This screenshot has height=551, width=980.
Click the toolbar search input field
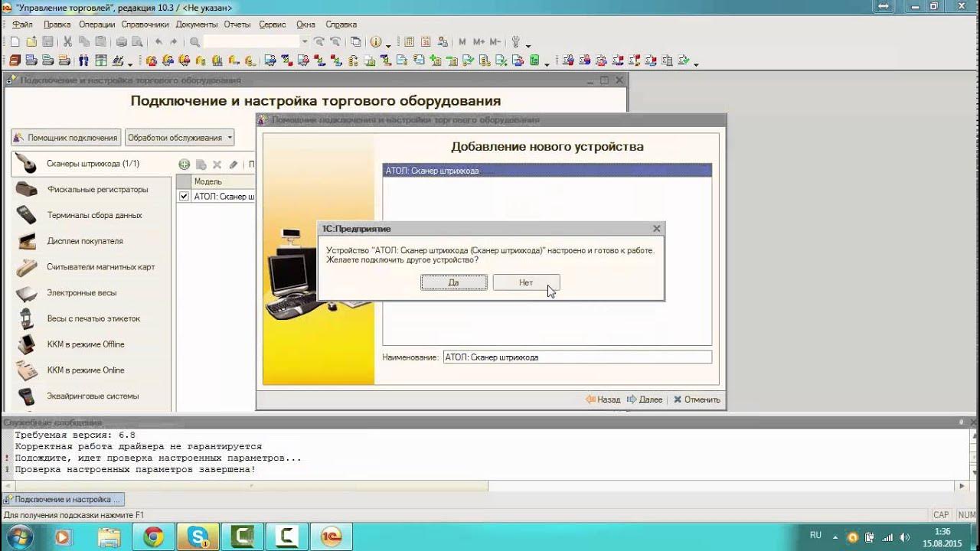point(251,41)
